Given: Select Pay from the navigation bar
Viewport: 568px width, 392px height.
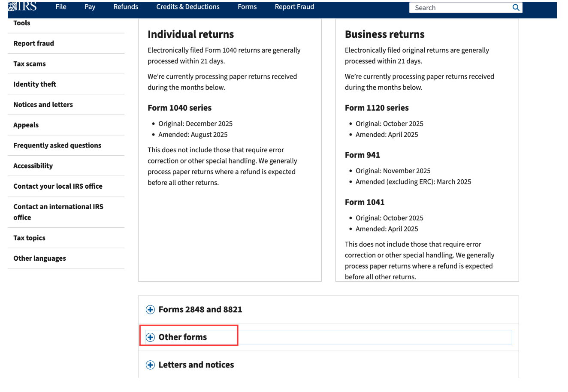Looking at the screenshot, I should (90, 6).
